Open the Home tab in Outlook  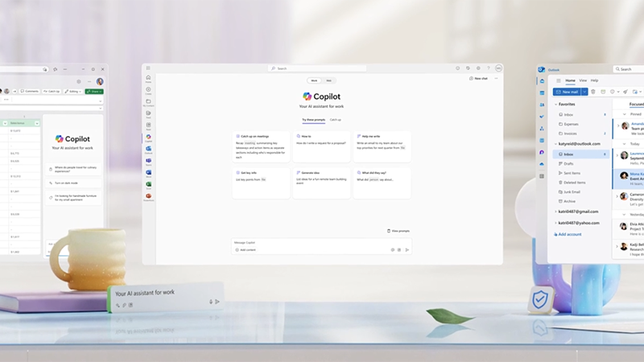tap(570, 80)
